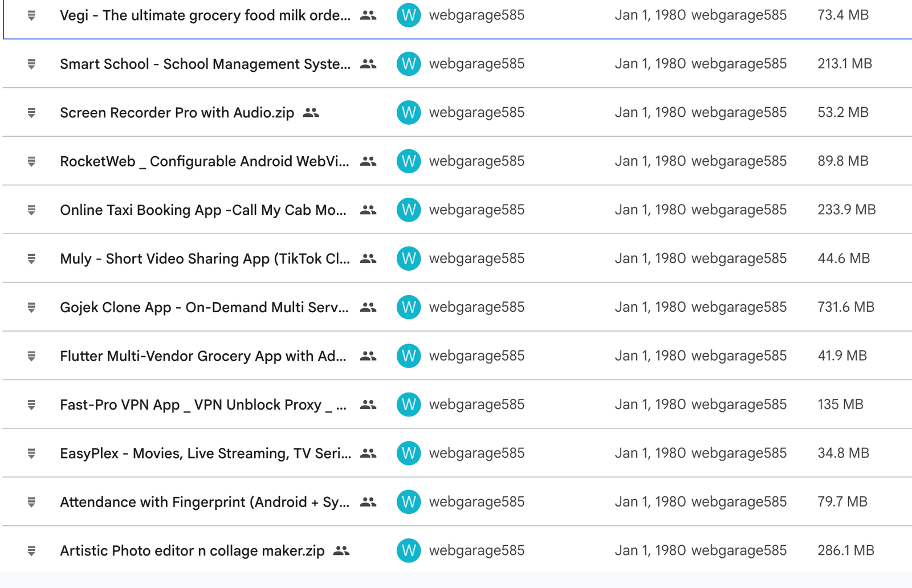Click modified date Jan 1, 1980 in Attendance row
Image resolution: width=912 pixels, height=588 pixels.
[650, 503]
